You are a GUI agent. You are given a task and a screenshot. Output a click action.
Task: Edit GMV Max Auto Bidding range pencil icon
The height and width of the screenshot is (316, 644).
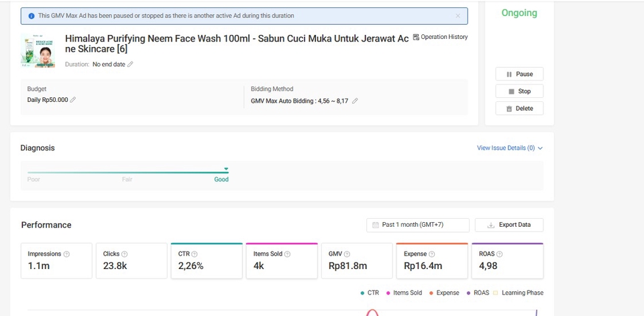point(355,101)
